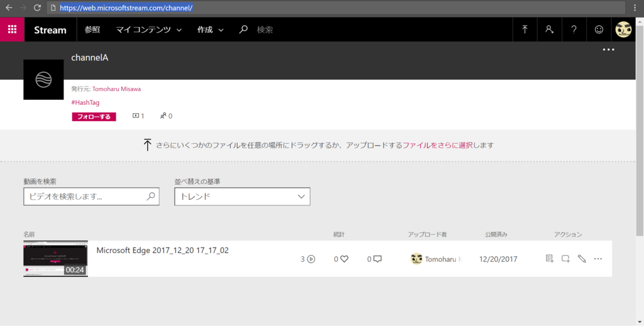Click the add to channel icon
644x326 pixels.
pyautogui.click(x=565, y=259)
